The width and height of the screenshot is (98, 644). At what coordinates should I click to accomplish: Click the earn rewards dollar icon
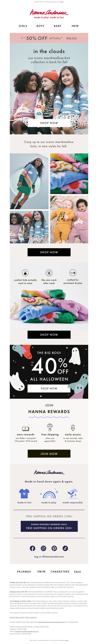click(25, 428)
